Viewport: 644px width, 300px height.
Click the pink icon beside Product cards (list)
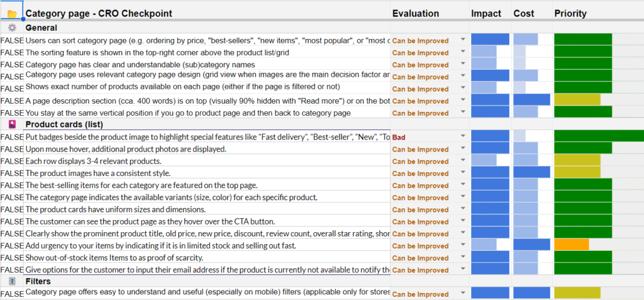[x=12, y=125]
